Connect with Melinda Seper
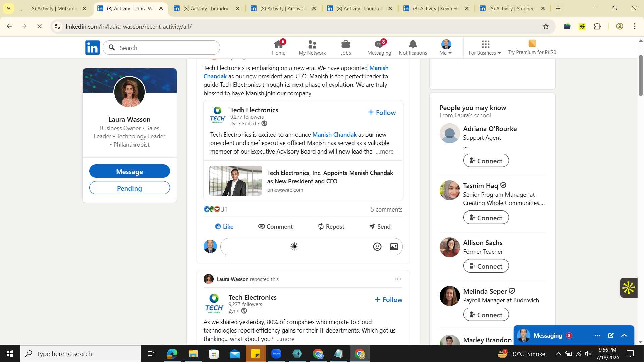 click(x=486, y=315)
